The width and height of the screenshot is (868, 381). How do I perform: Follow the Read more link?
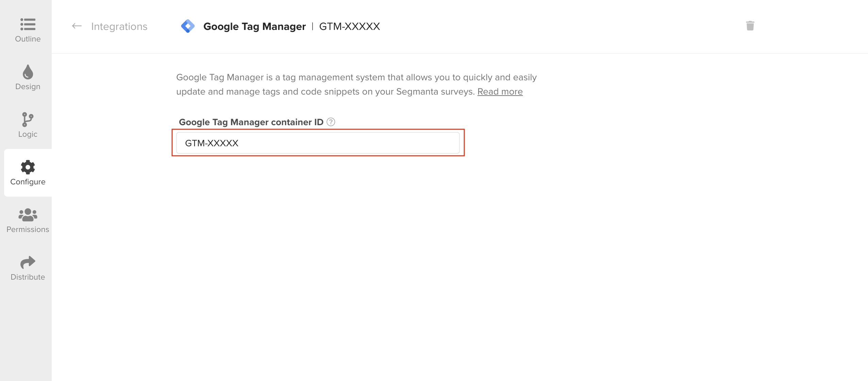click(x=500, y=92)
